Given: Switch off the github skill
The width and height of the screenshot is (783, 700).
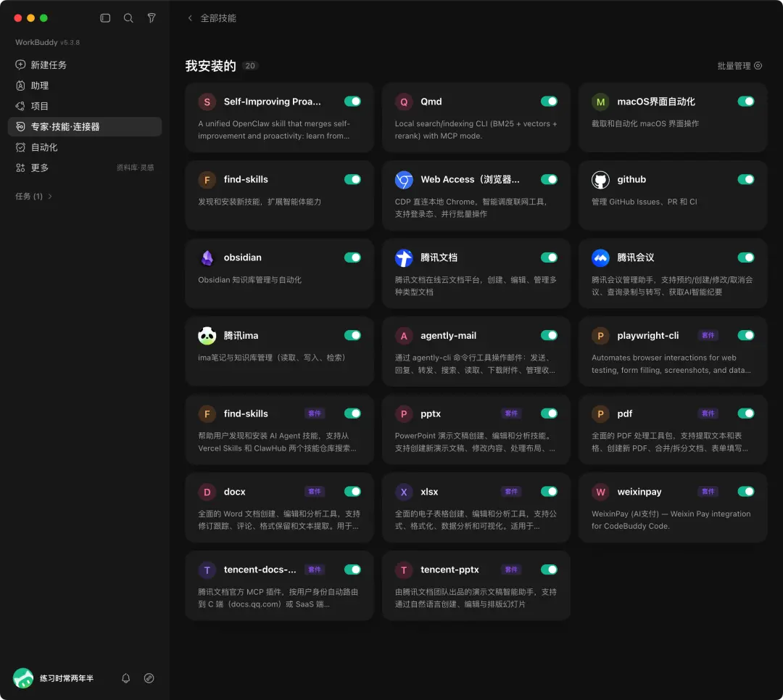Looking at the screenshot, I should [x=745, y=179].
